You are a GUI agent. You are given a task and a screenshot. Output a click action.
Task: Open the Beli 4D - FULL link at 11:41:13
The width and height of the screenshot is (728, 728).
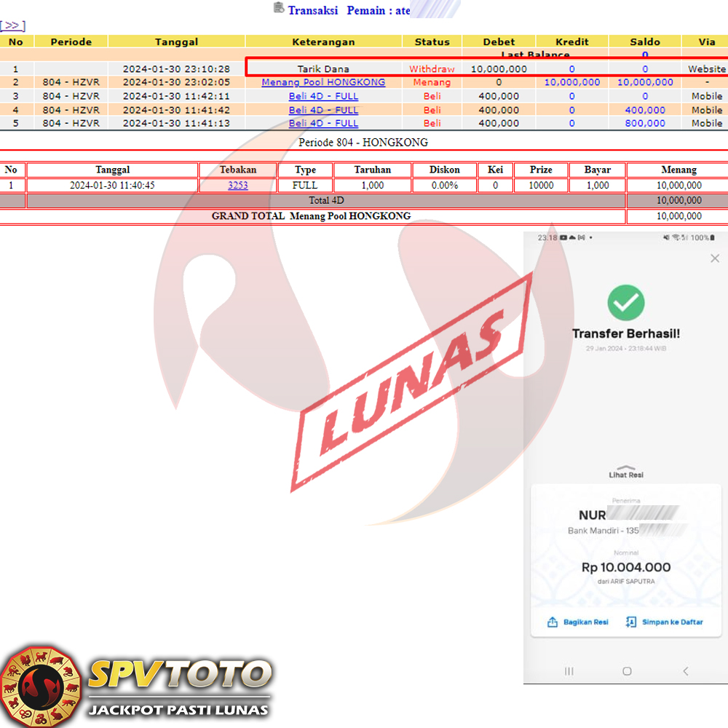click(x=323, y=123)
